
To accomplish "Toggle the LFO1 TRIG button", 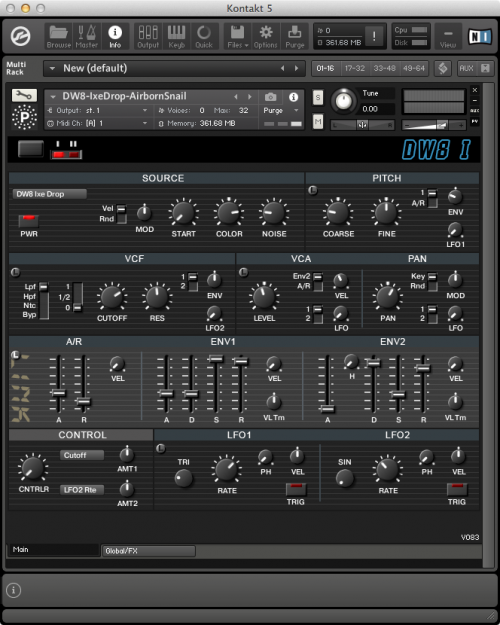I will 296,489.
